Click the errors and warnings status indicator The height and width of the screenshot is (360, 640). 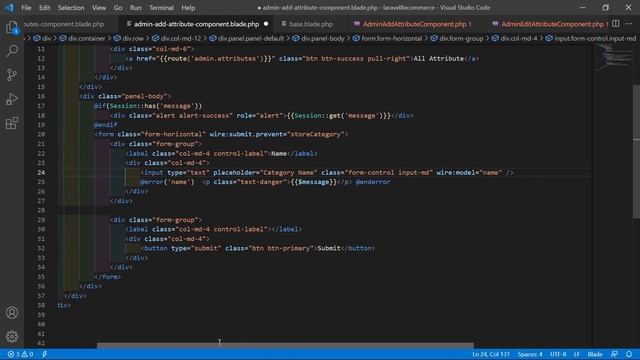(x=20, y=354)
